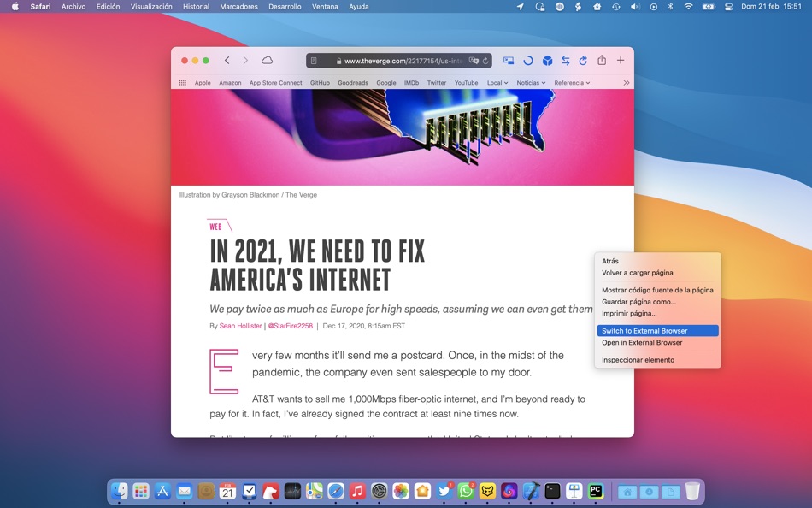Open the Finder icon in Dock
812x508 pixels.
point(120,491)
